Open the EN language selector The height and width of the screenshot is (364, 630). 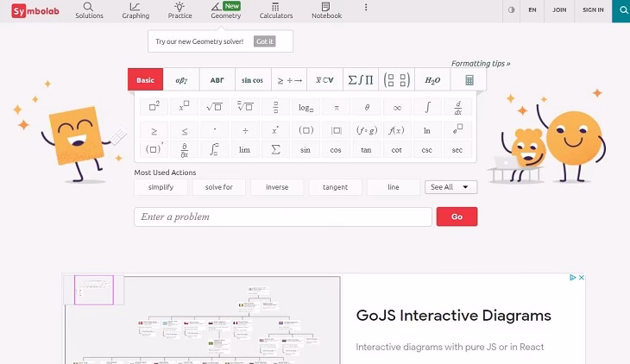(532, 10)
